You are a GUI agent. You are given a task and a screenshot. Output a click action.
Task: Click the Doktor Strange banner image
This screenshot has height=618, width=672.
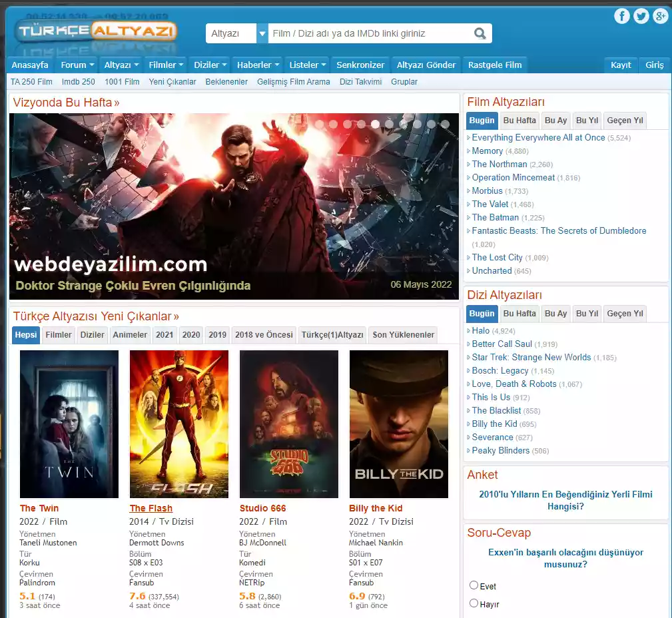click(234, 206)
